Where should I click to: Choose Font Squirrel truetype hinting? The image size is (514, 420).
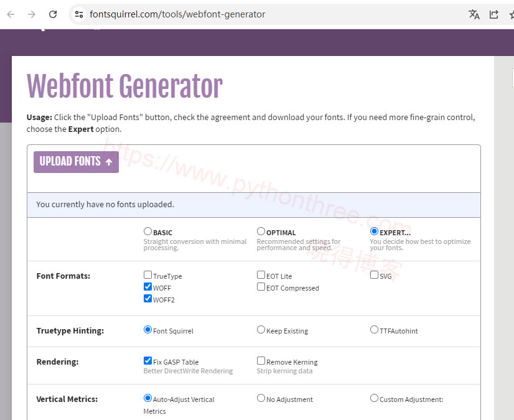[147, 330]
